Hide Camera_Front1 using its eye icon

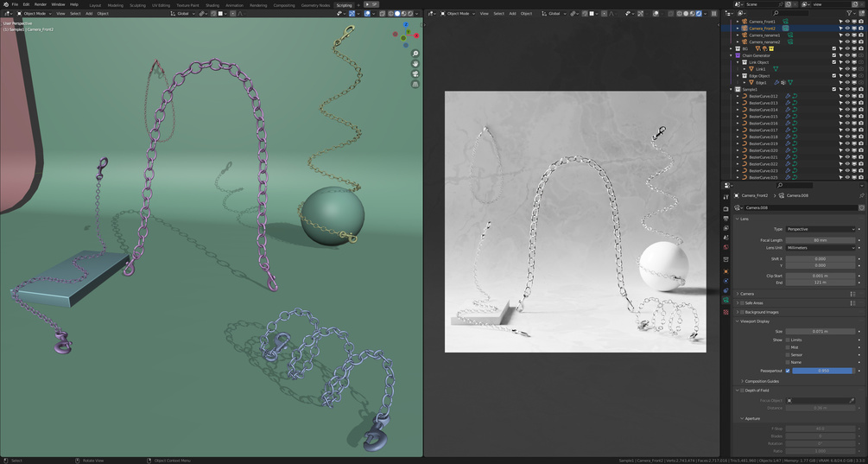click(x=847, y=21)
